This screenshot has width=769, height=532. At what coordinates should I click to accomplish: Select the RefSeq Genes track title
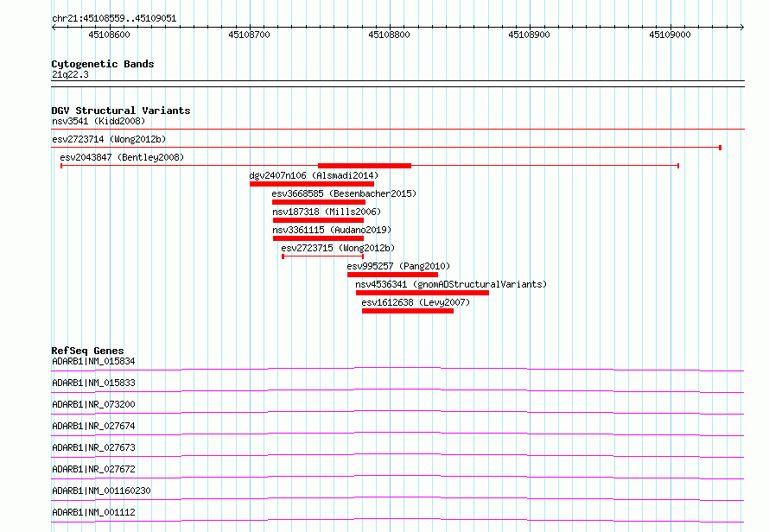[x=88, y=351]
